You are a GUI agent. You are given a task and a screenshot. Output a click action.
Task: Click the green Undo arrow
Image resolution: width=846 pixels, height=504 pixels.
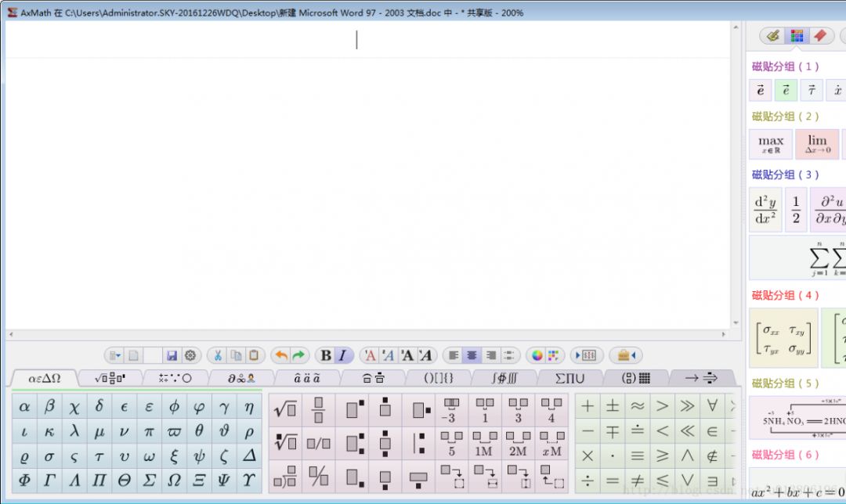click(x=281, y=355)
